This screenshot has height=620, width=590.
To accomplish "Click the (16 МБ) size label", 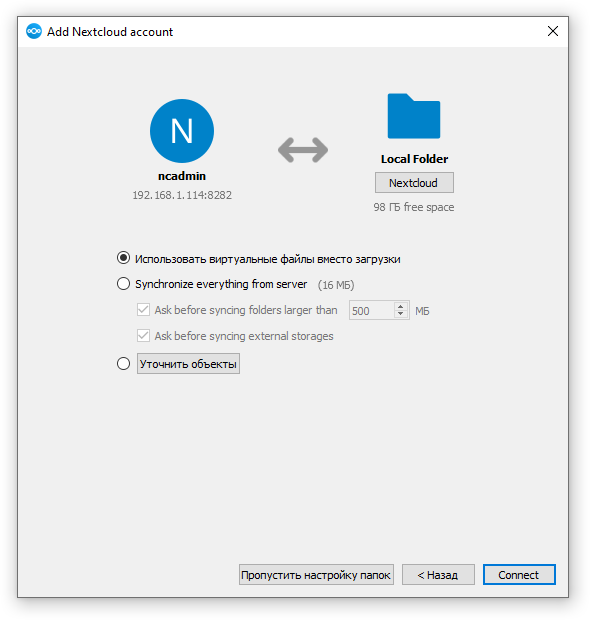I will 336,285.
